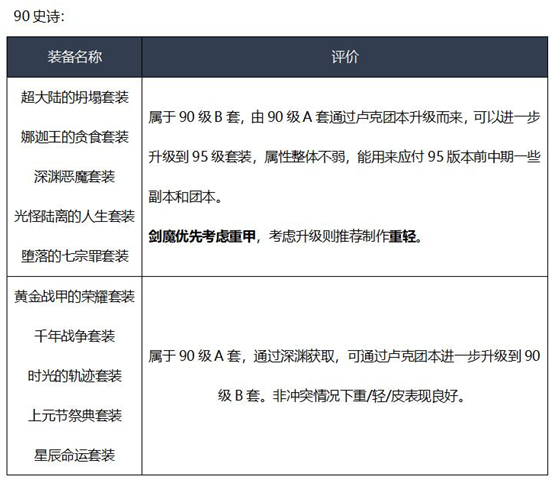557x485 pixels.
Task: Click the line '级B套。非冲突情况下重/轻/皮表现良好。'
Action: tap(342, 395)
